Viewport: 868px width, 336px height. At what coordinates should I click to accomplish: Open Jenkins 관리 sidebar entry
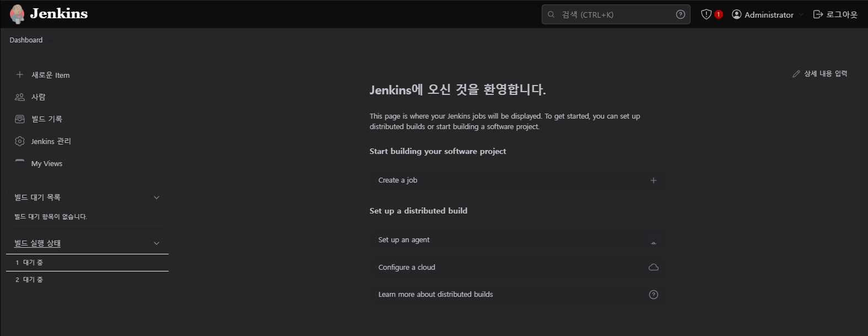point(51,141)
